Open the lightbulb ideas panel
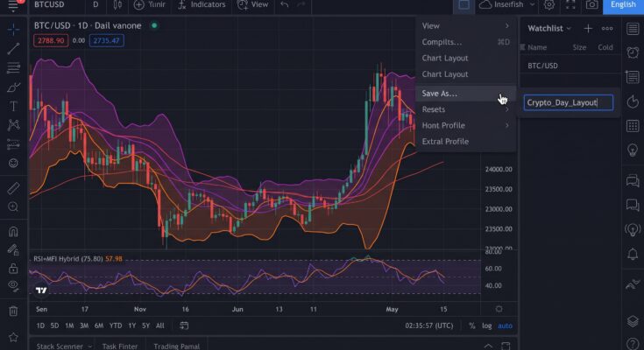This screenshot has height=350, width=644. pos(633,150)
